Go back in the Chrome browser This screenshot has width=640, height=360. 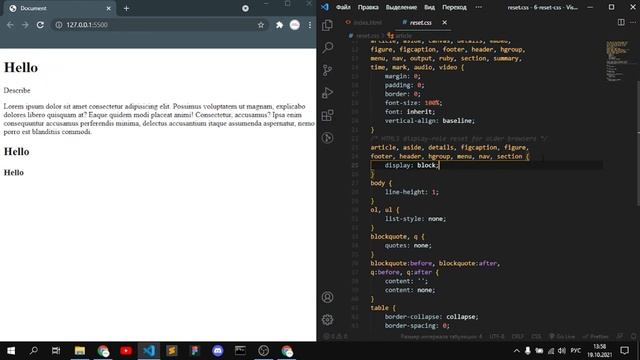pos(10,25)
